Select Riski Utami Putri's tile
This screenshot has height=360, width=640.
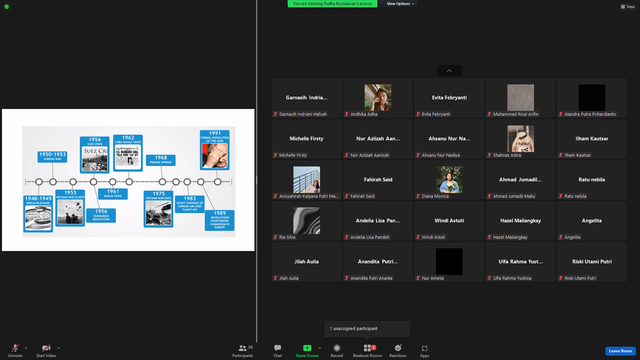[592, 262]
